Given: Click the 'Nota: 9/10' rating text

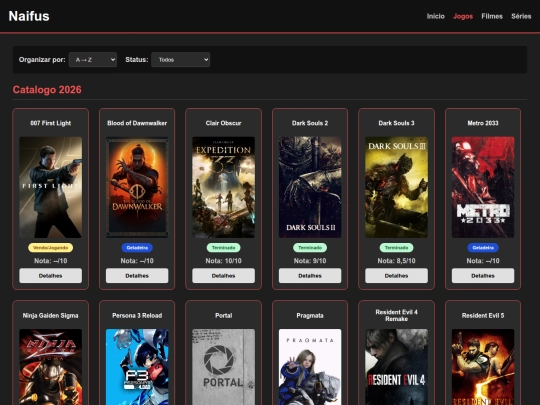Looking at the screenshot, I should pos(310,261).
